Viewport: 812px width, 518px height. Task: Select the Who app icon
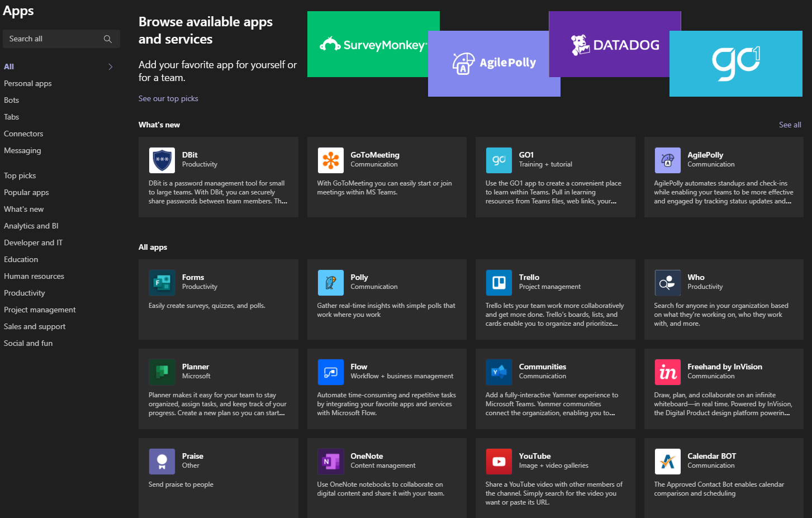(668, 283)
